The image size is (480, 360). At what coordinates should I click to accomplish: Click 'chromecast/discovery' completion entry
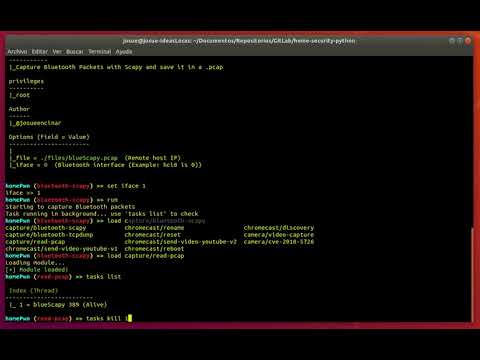click(x=279, y=228)
